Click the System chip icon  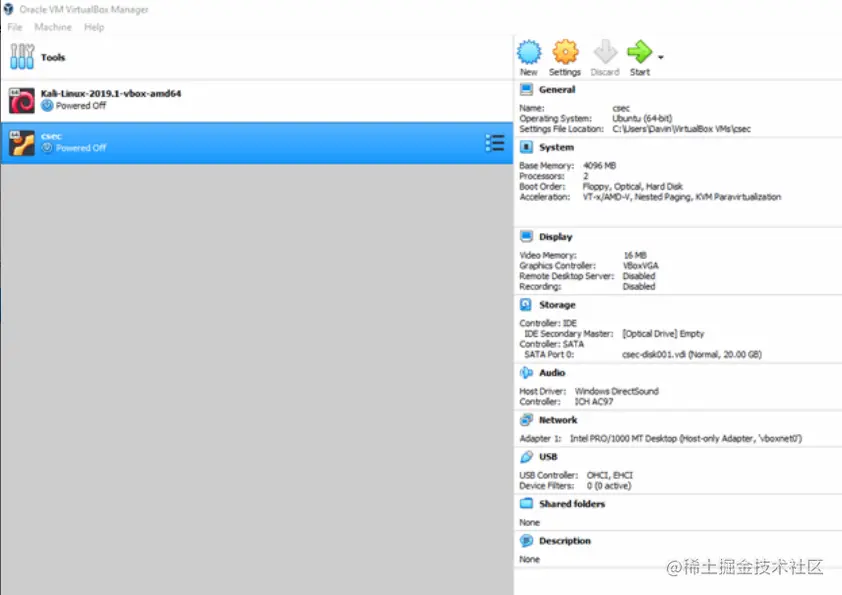(526, 147)
